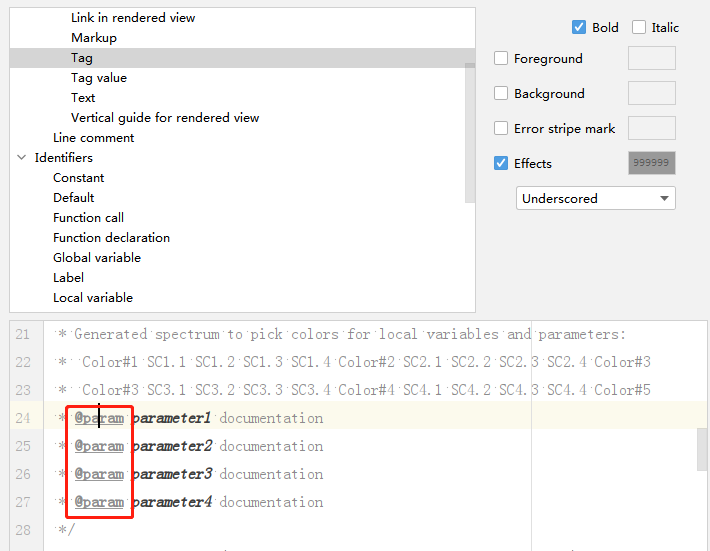Viewport: 710px width, 551px height.
Task: Click the tree list vertical scrollbar
Action: (x=470, y=133)
